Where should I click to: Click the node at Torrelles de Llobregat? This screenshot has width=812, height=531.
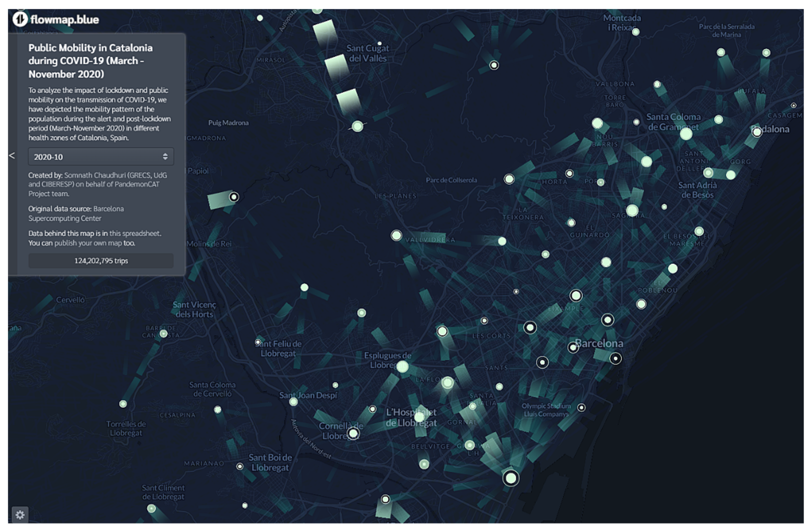(123, 404)
